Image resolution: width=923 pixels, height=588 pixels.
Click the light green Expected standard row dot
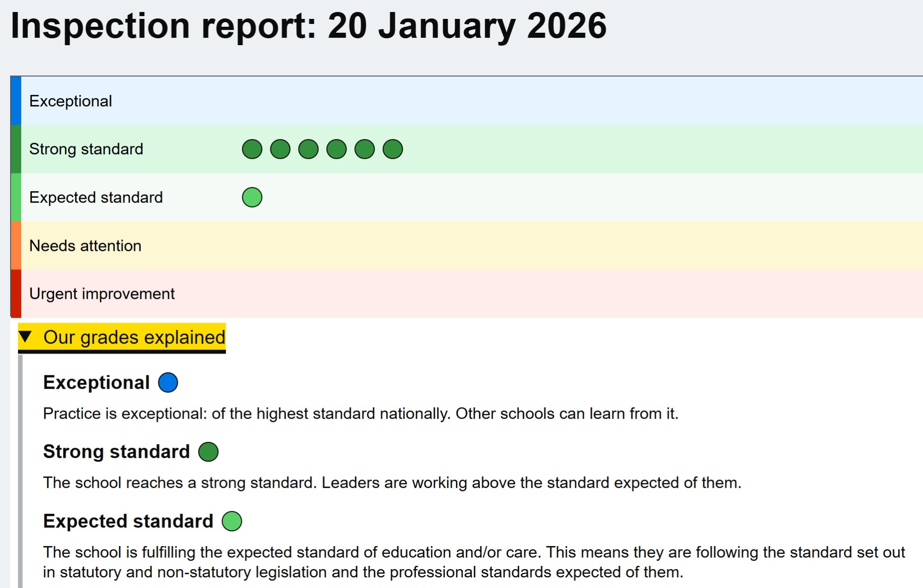pyautogui.click(x=252, y=197)
